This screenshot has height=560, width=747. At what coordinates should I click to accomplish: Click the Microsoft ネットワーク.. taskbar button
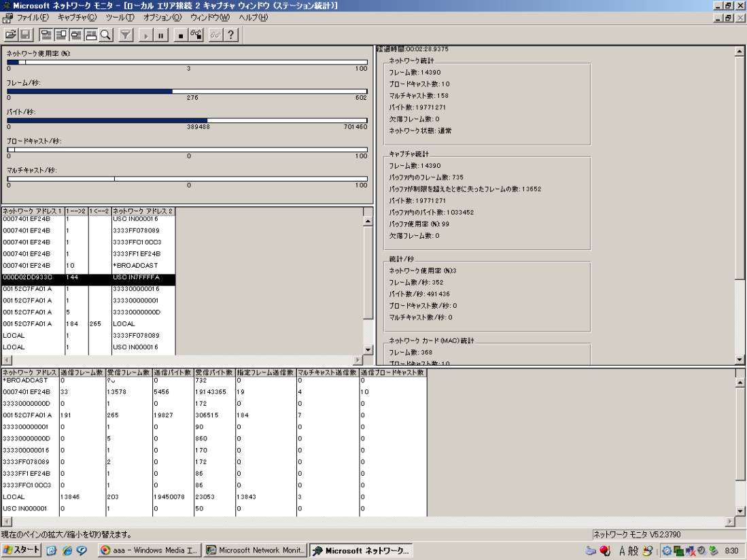point(361,550)
